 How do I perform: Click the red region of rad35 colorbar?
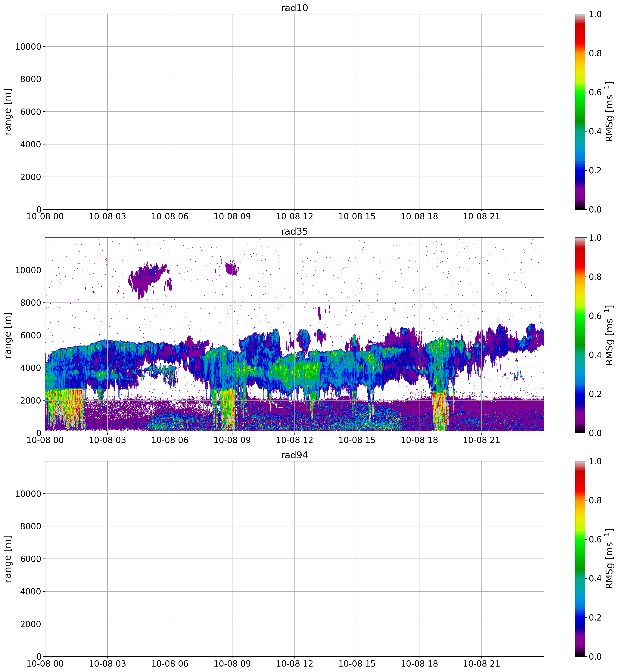(x=580, y=257)
